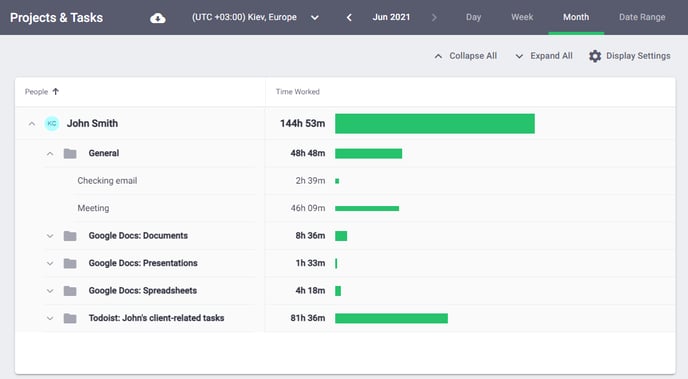Open the Date Range tab

coord(642,17)
